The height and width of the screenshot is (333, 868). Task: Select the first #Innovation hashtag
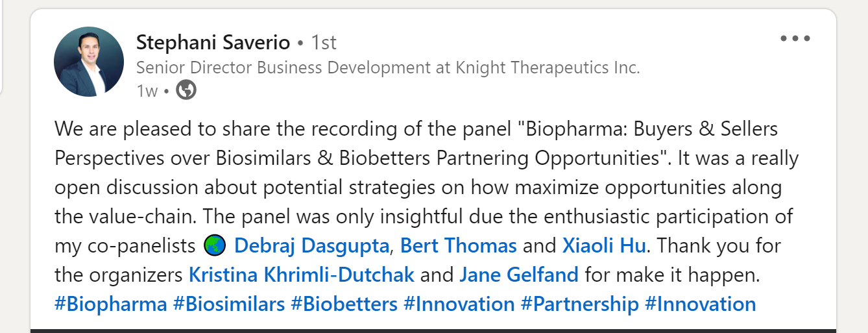pyautogui.click(x=459, y=304)
